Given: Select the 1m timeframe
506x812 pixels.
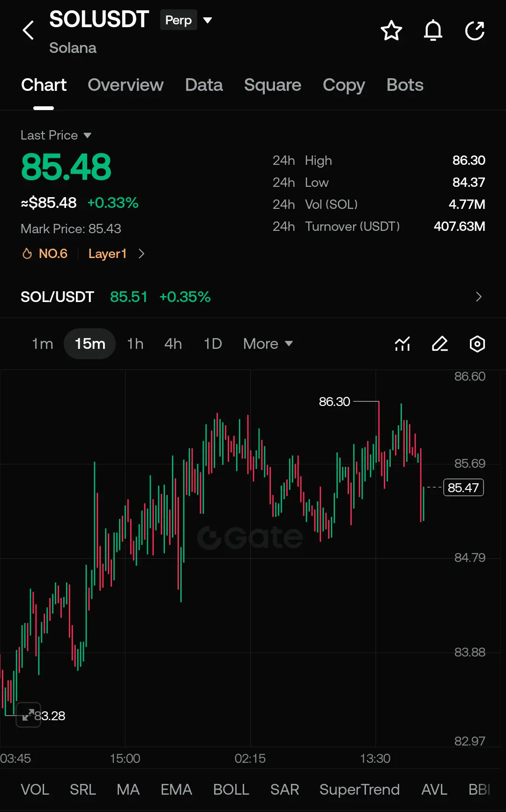Looking at the screenshot, I should 42,344.
